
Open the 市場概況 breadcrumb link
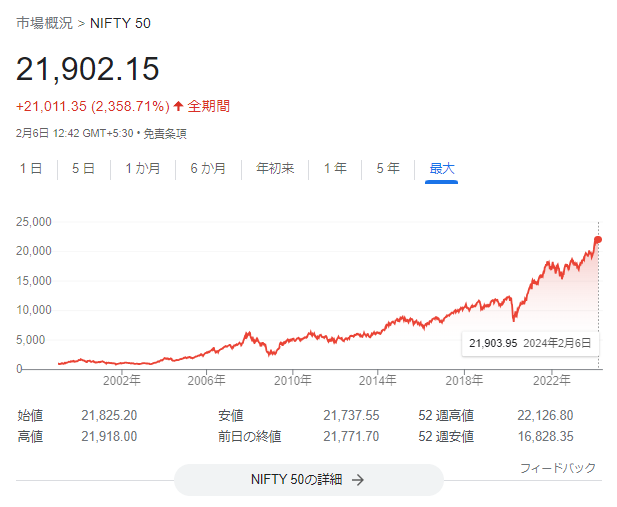(44, 23)
